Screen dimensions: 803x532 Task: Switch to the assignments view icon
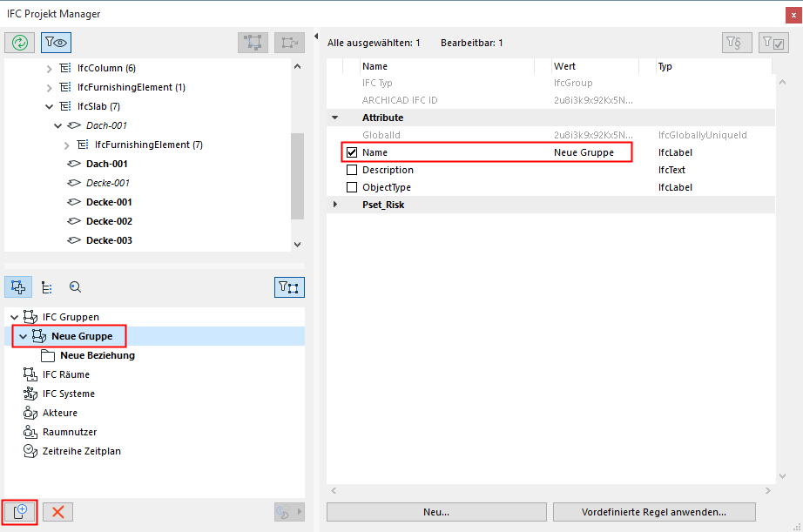(18, 287)
